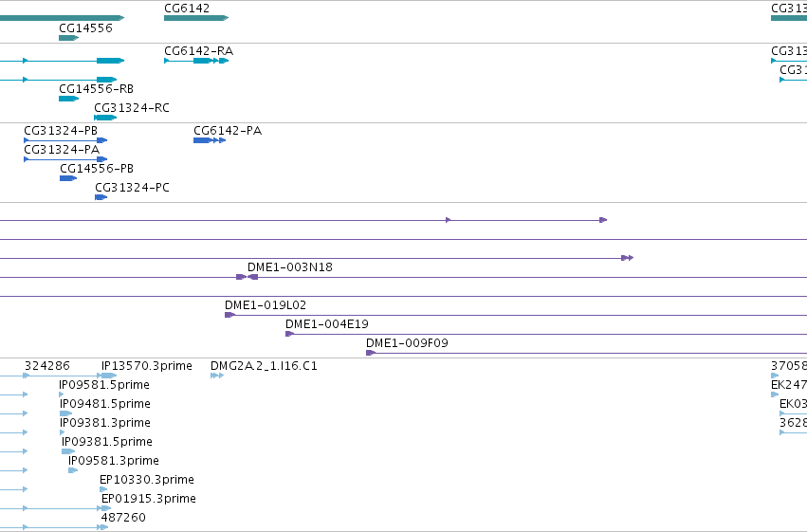Select the IP09481.5prime EST label
This screenshot has height=532, width=807.
tap(105, 404)
